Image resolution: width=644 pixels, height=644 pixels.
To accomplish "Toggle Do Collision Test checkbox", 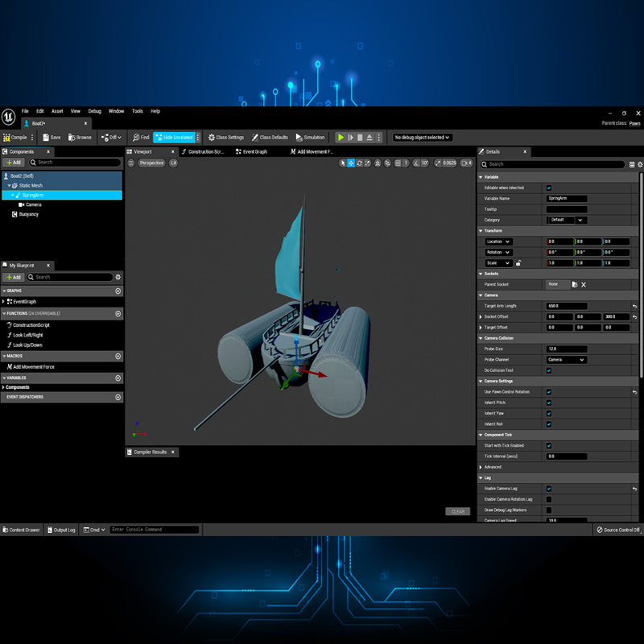I will coord(549,370).
